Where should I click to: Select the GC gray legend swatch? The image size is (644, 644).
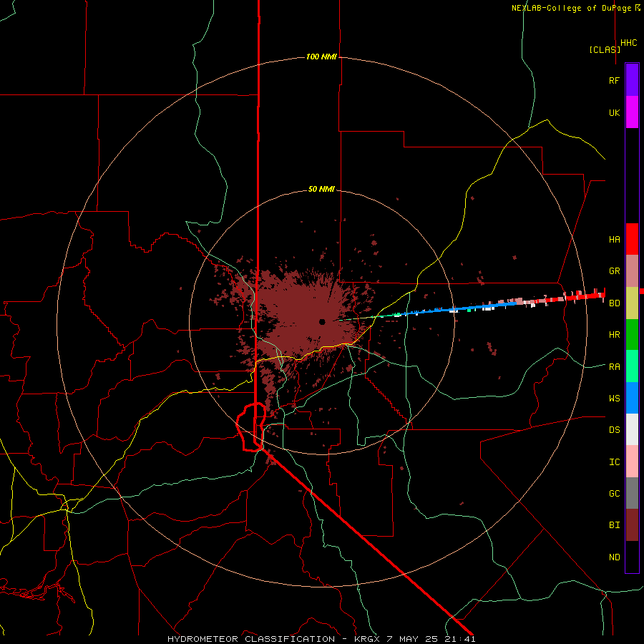point(632,493)
